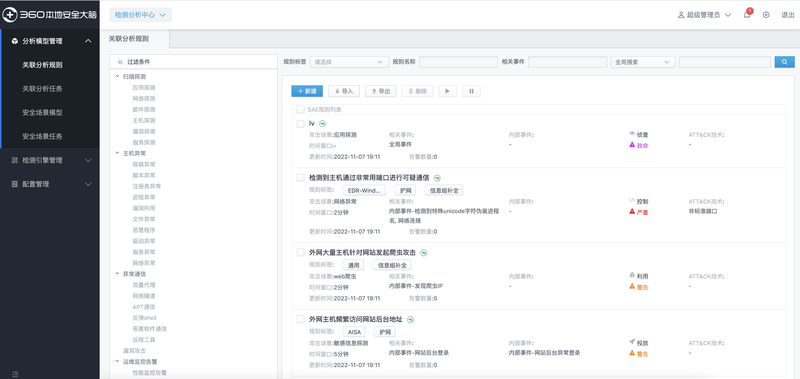Viewport: 800px width, 379px height.
Task: Collapse the 运维监控告警 tree node
Action: [118, 362]
